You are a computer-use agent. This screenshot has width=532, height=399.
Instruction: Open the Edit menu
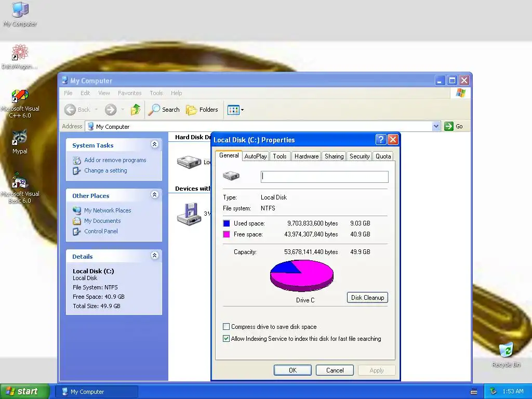[85, 93]
